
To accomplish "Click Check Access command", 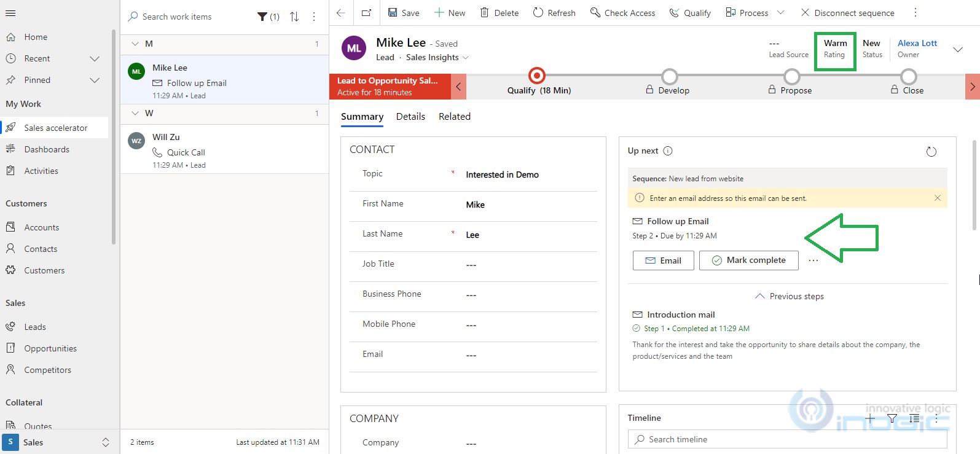I will coord(622,13).
